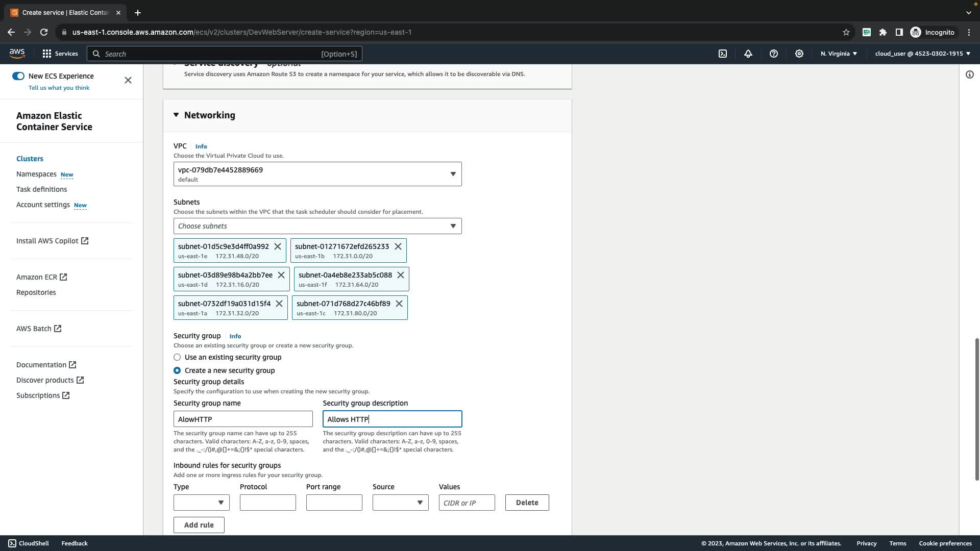Screen dimensions: 980x551
Task: Select Create a new security group
Action: tap(177, 370)
